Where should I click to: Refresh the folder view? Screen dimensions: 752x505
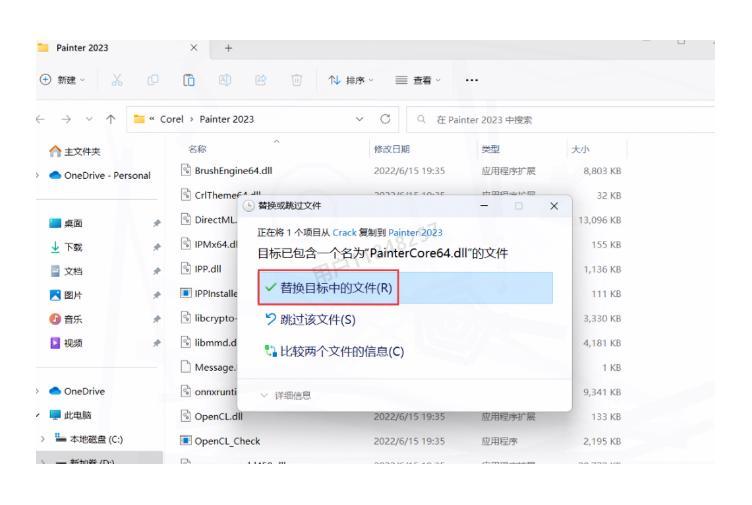(x=385, y=119)
